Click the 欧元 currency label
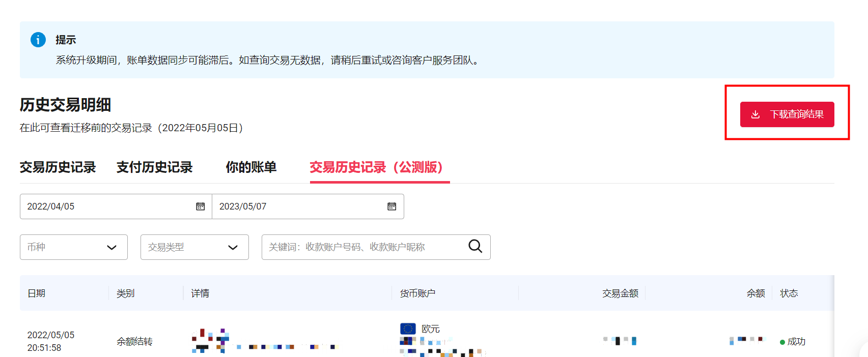 click(x=431, y=329)
